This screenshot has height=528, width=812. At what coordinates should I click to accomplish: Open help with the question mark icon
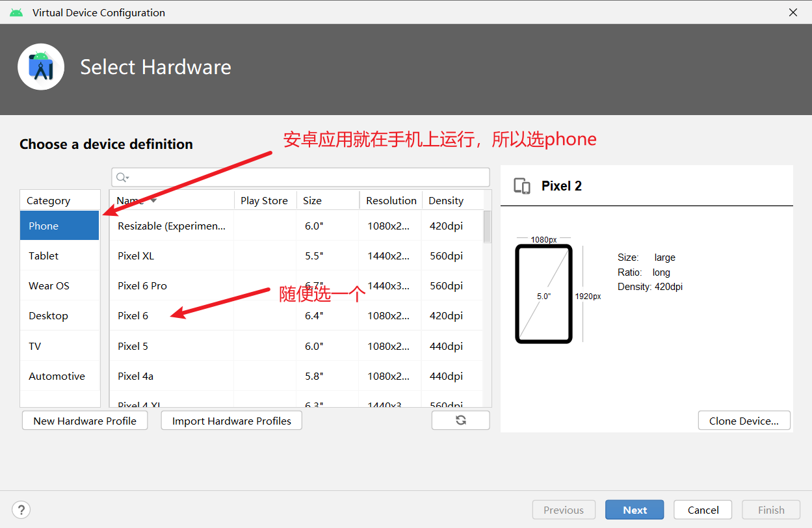coord(21,510)
